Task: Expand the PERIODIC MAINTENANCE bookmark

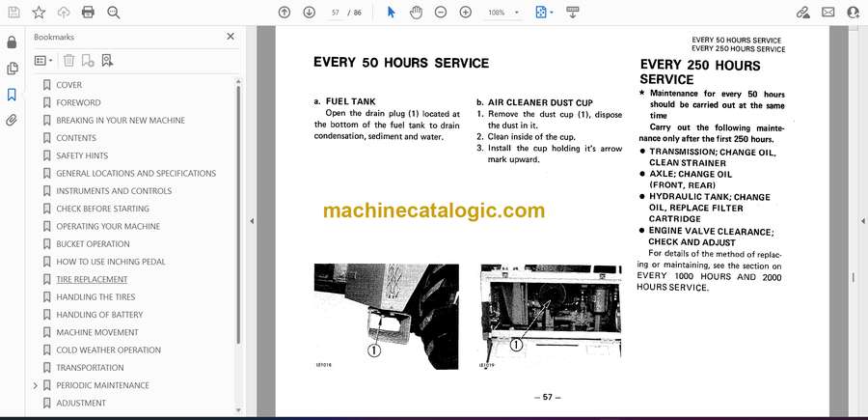Action: coord(36,385)
